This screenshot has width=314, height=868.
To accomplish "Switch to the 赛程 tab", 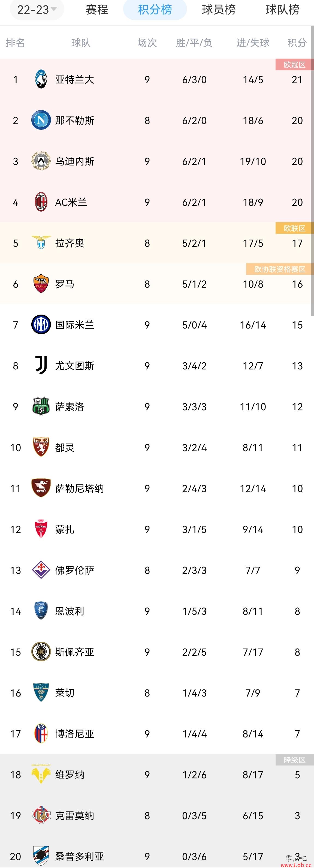I will [97, 10].
